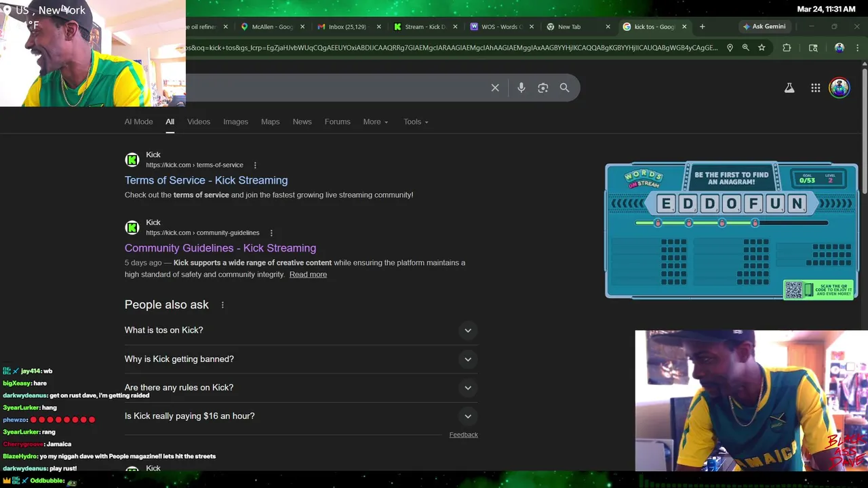The width and height of the screenshot is (868, 488).
Task: Select Images search filter
Action: (x=235, y=122)
